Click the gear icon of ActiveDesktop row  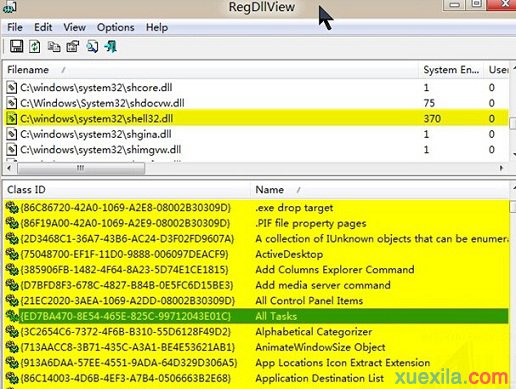click(x=12, y=254)
